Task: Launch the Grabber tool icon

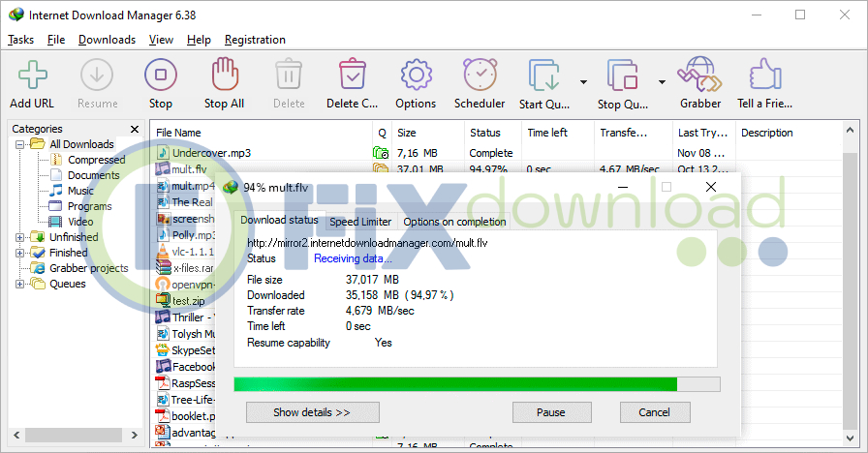Action: (699, 75)
